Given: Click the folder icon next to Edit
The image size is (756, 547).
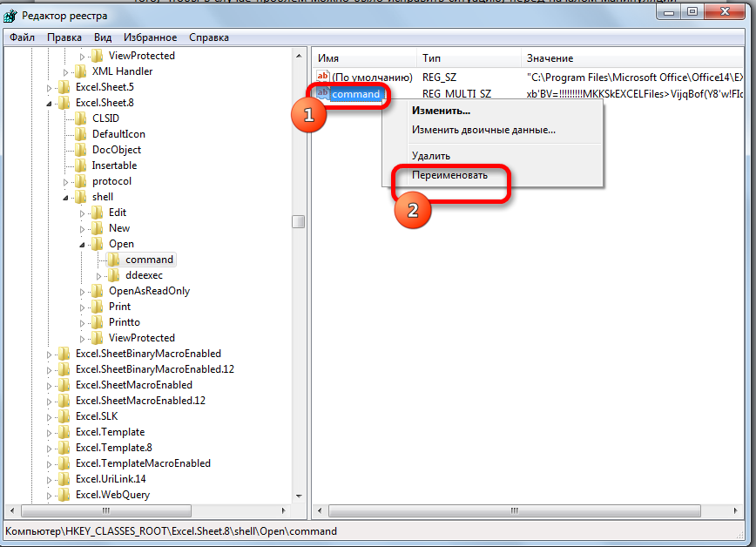Looking at the screenshot, I should [97, 213].
